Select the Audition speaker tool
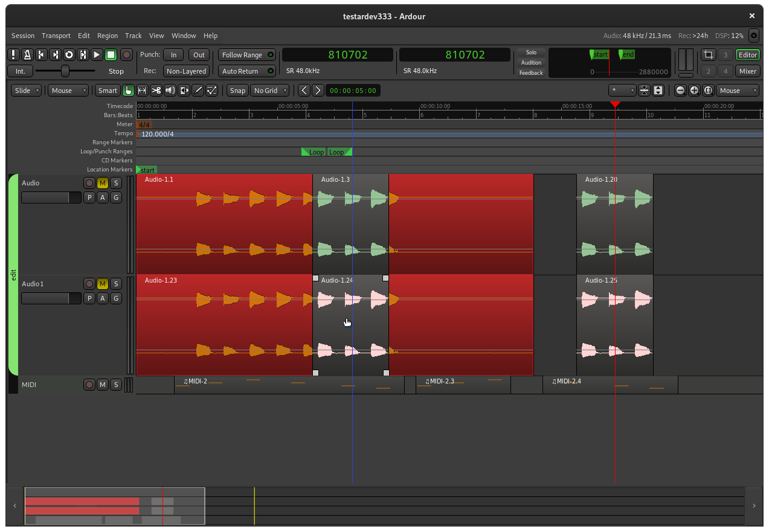This screenshot has height=532, width=769. (170, 91)
